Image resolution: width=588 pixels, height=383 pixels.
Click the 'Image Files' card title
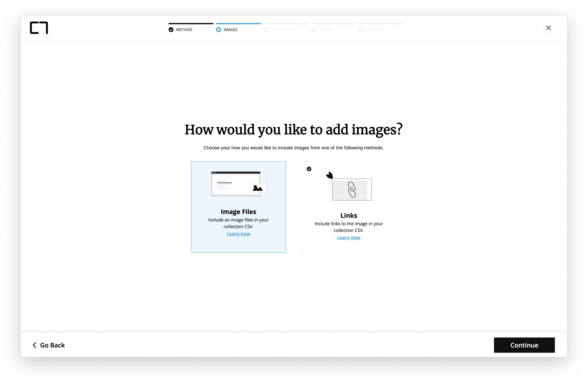point(238,212)
